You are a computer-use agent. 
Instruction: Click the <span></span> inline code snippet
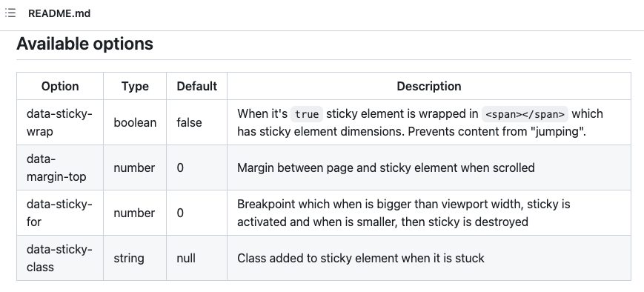525,113
